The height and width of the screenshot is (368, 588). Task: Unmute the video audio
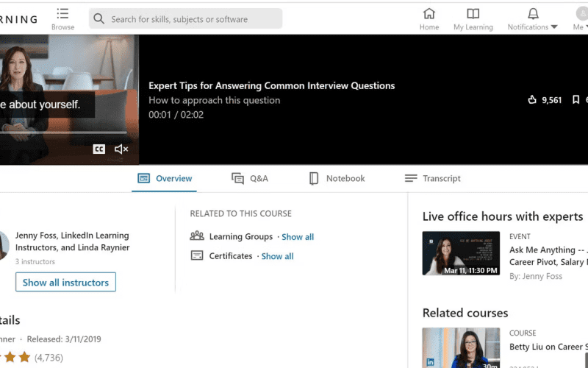coord(121,149)
